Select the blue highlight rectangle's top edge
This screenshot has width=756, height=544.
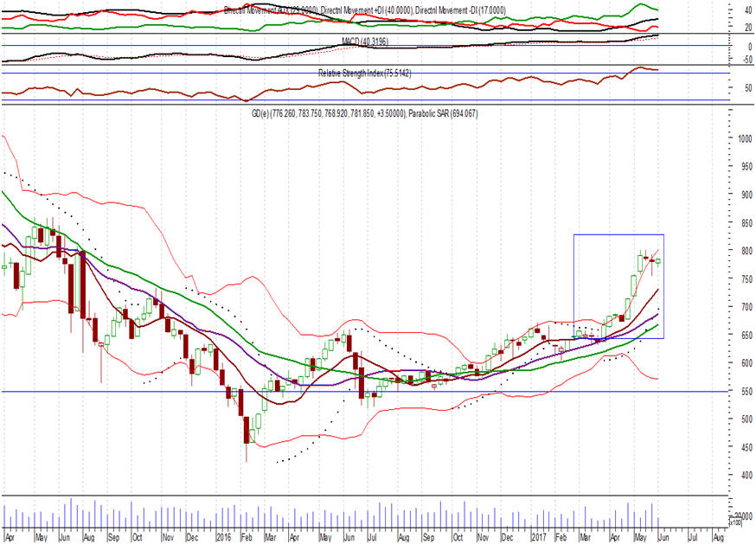point(618,235)
